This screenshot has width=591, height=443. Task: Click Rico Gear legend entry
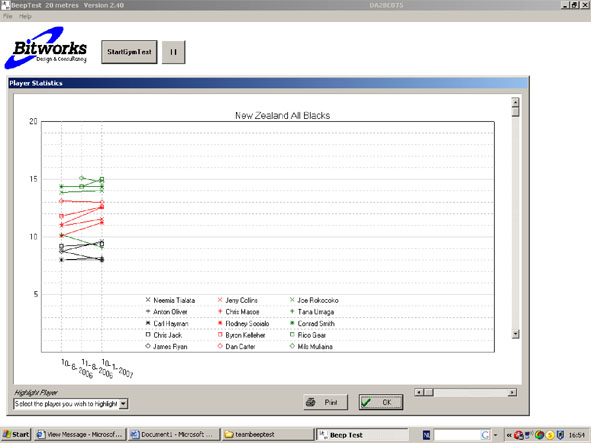coord(308,335)
